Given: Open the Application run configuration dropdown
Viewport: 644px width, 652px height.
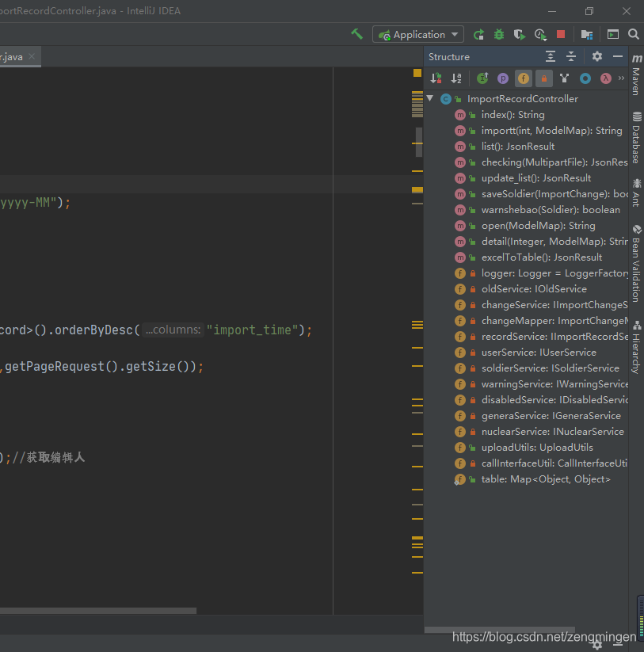Looking at the screenshot, I should click(418, 35).
